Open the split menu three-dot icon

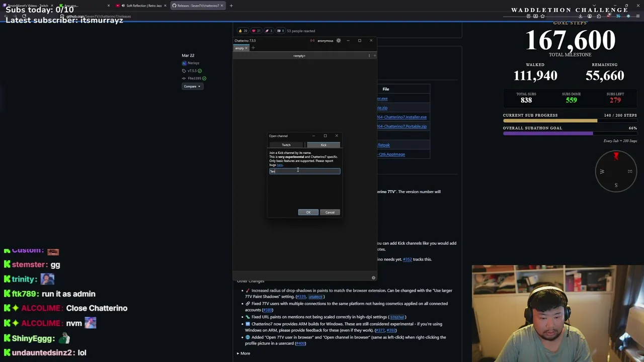pos(369,56)
